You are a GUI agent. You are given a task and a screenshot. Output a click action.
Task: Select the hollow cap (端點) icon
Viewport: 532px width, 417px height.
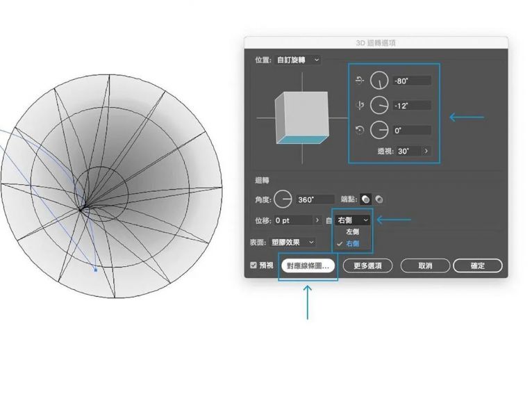[379, 199]
